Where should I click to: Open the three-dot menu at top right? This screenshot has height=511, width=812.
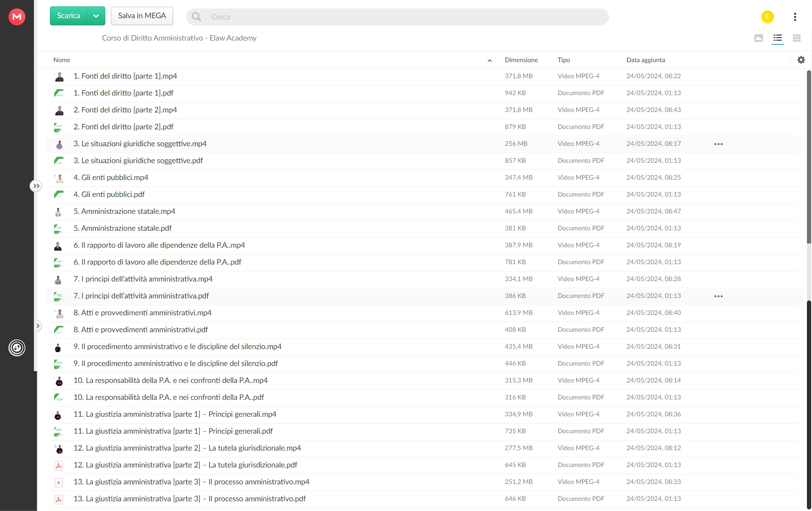pos(795,17)
